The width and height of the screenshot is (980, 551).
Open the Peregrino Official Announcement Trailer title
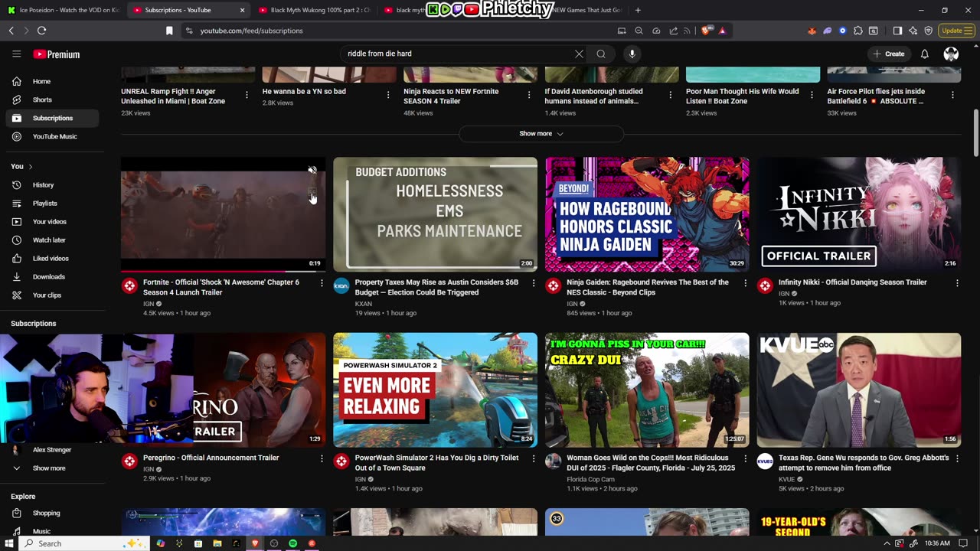[211, 458]
